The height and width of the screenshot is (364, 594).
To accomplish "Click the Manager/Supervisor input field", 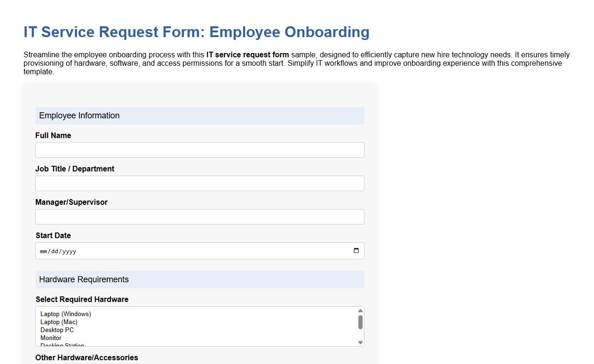I will tap(199, 217).
